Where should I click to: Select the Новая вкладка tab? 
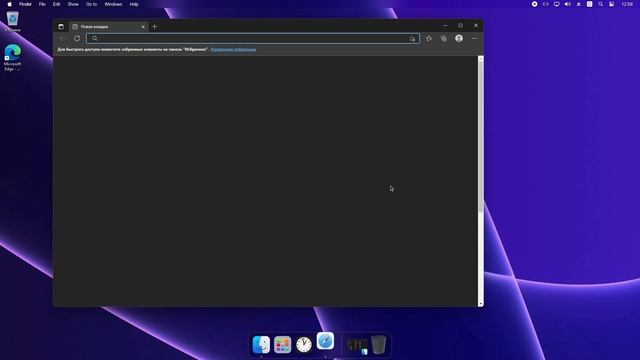click(109, 27)
